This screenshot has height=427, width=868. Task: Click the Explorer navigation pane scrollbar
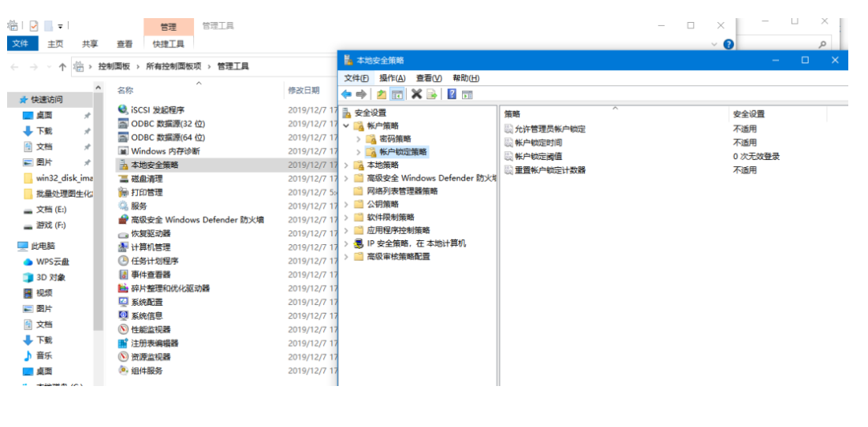pos(98,210)
